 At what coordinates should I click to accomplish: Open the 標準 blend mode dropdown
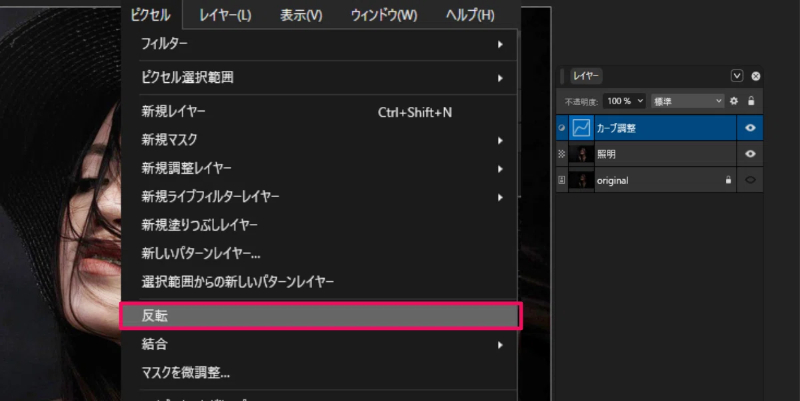[x=688, y=101]
